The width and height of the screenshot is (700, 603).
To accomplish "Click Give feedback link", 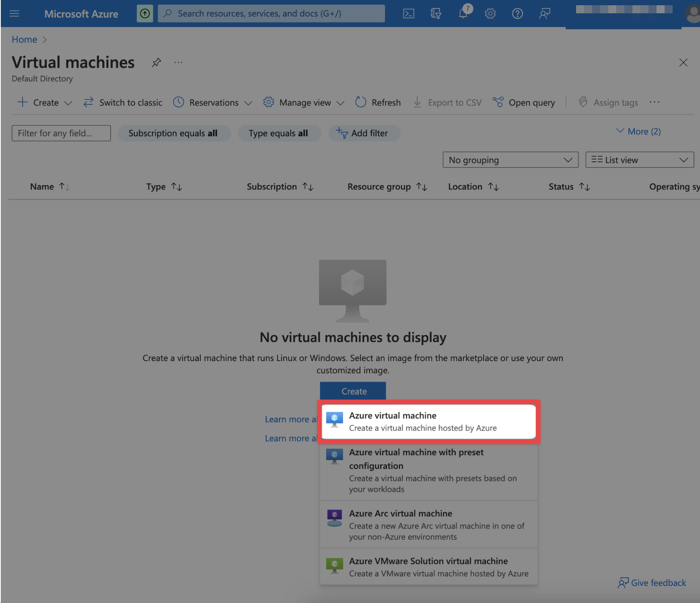I will click(652, 583).
